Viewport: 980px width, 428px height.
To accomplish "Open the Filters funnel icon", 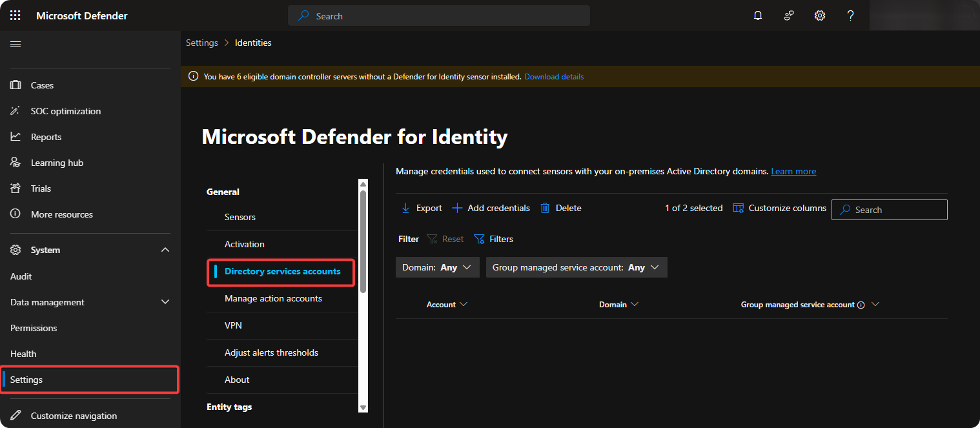I will point(479,239).
